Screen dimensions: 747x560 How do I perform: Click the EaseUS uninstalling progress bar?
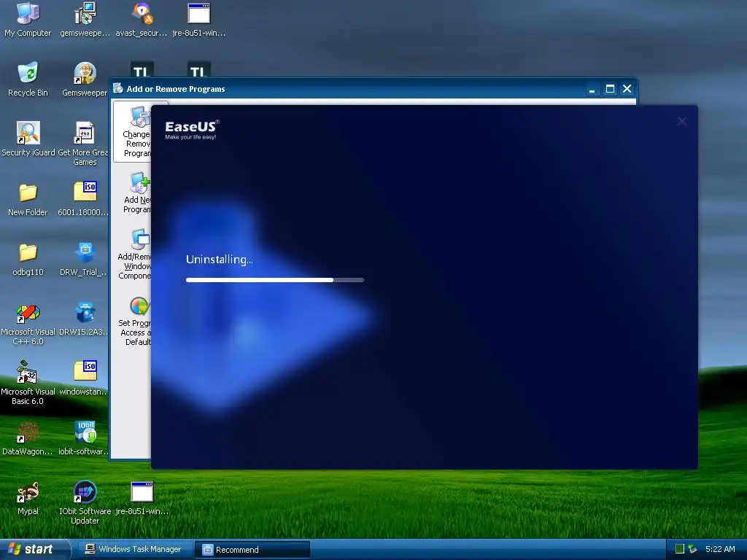(275, 280)
